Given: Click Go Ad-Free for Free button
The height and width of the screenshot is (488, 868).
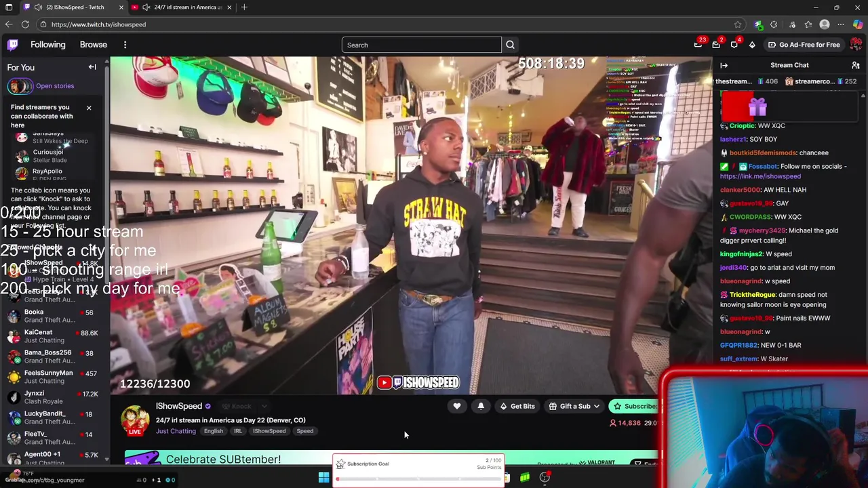Looking at the screenshot, I should tap(804, 45).
